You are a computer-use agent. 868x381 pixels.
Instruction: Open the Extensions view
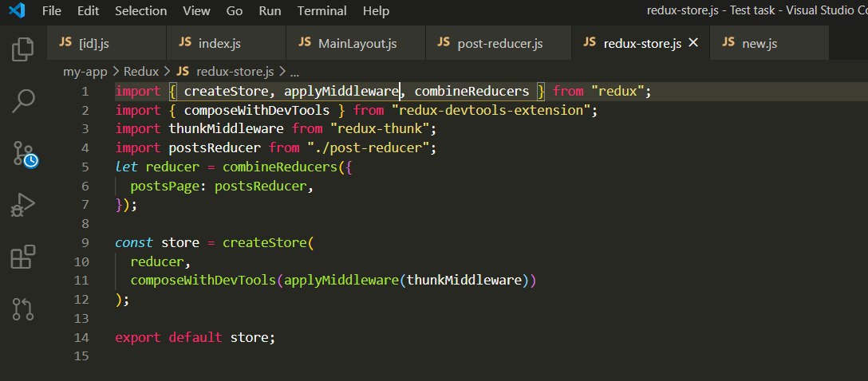pos(22,257)
